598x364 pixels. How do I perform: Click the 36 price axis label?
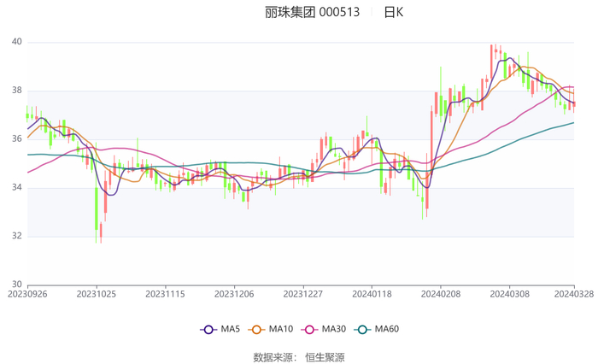pyautogui.click(x=16, y=139)
